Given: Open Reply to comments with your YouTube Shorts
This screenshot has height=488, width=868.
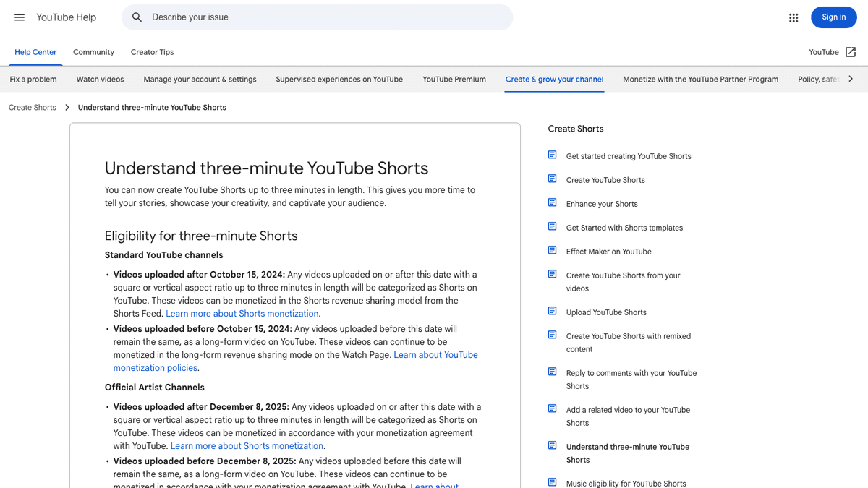Looking at the screenshot, I should coord(631,380).
